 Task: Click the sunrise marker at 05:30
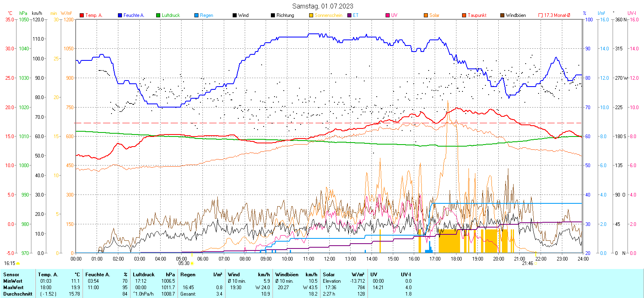click(192, 263)
